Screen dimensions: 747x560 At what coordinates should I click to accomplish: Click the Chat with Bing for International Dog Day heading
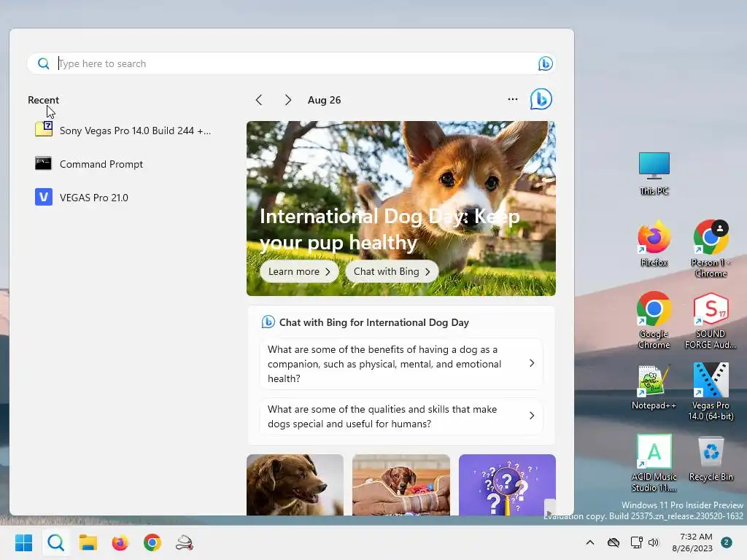coord(374,322)
